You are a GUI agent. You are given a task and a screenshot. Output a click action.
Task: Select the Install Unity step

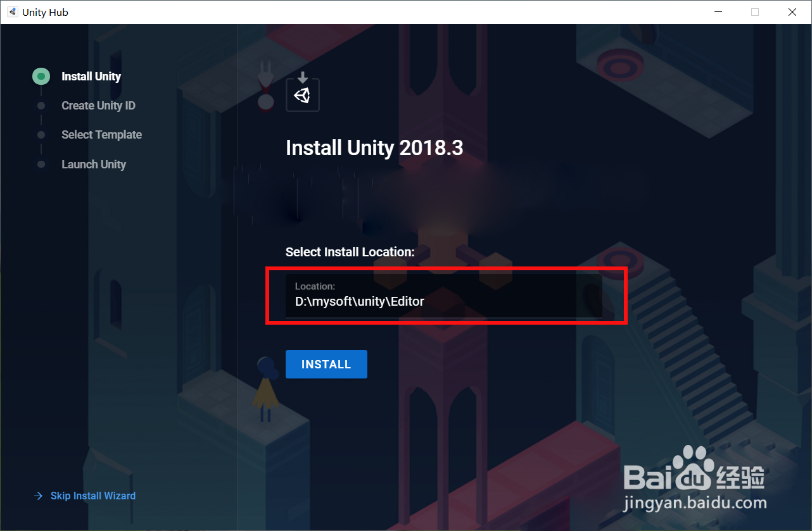(x=91, y=77)
